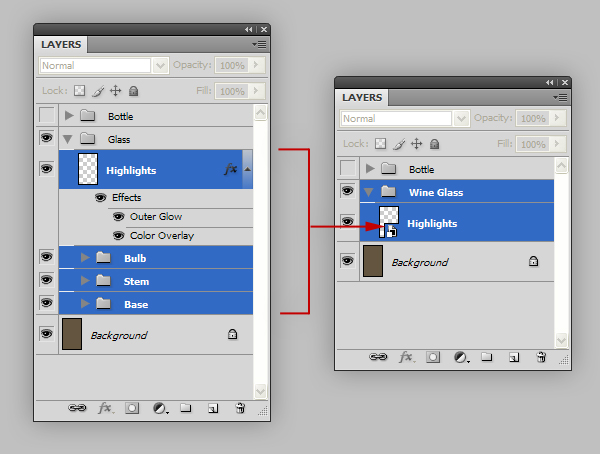
Task: Expand Bottle group in left panel
Action: (x=69, y=116)
